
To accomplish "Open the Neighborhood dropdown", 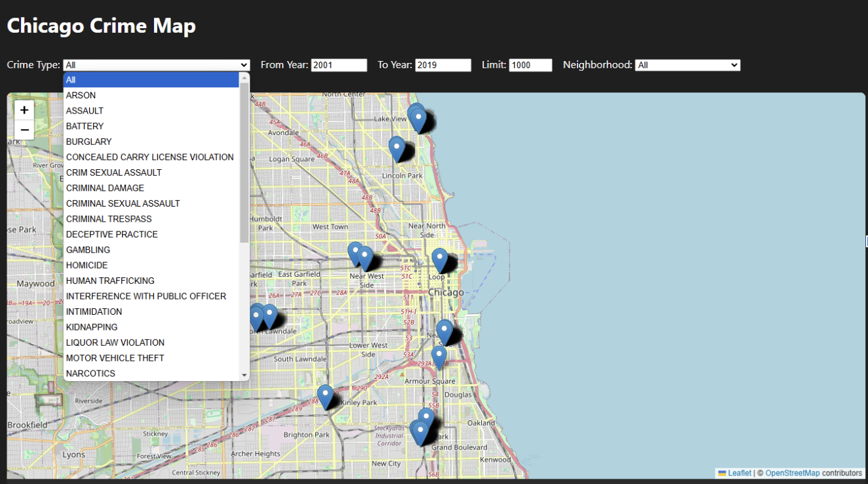I will point(687,64).
